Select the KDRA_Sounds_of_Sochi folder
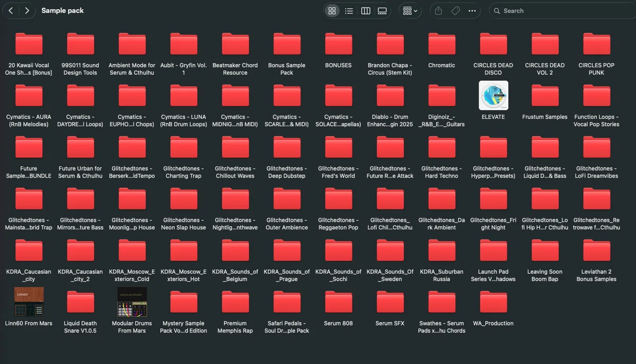 tap(338, 251)
